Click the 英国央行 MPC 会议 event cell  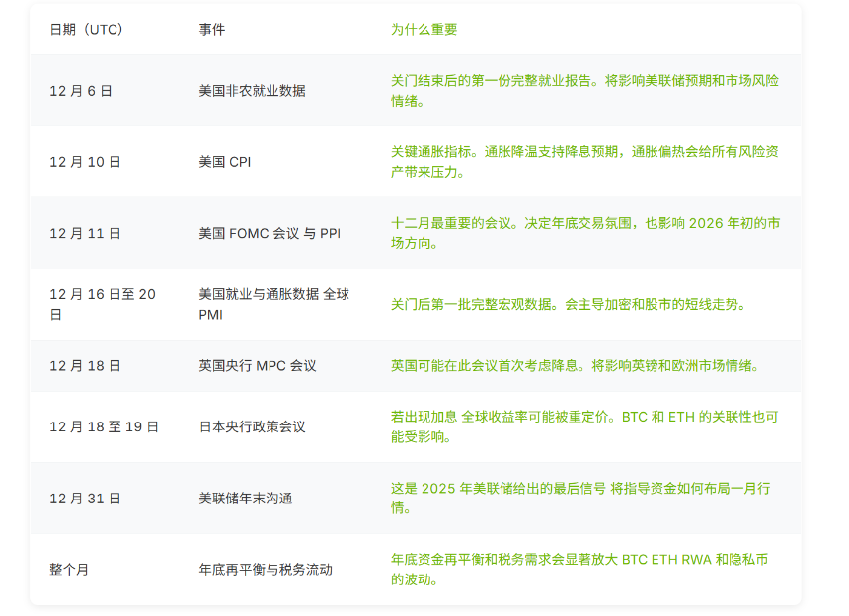[258, 366]
